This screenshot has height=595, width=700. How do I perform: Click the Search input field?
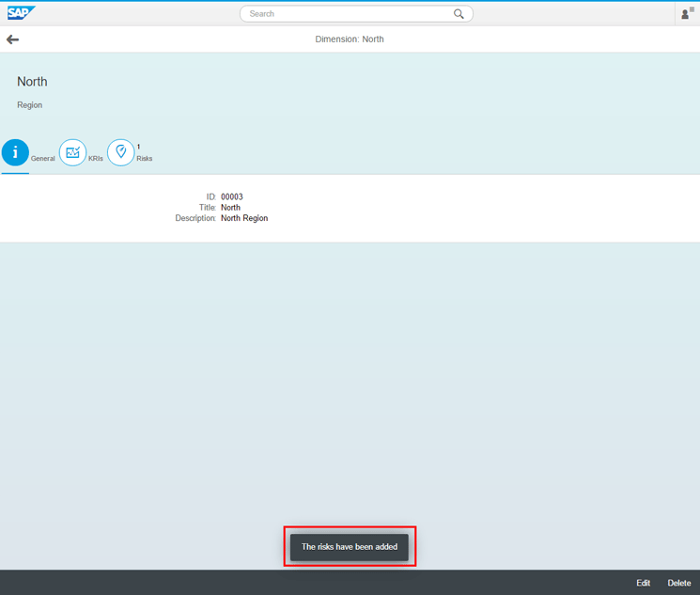[x=348, y=14]
